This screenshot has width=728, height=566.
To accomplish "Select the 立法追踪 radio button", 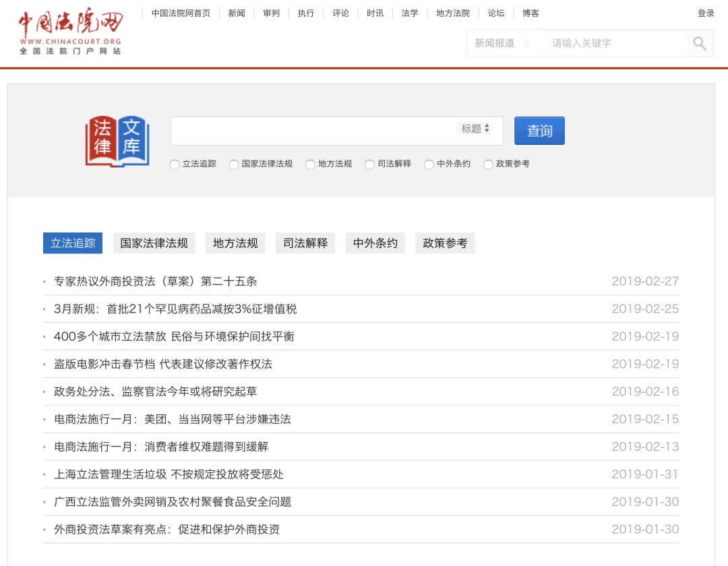I will pyautogui.click(x=174, y=164).
